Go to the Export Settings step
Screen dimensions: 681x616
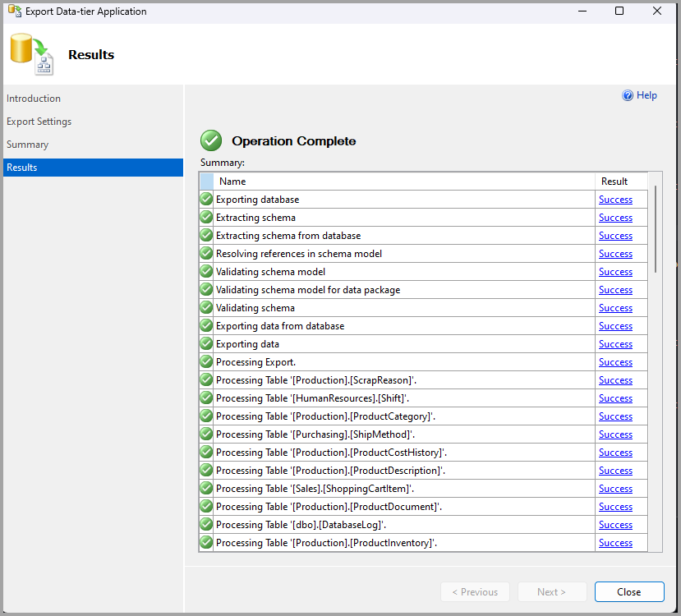point(39,122)
